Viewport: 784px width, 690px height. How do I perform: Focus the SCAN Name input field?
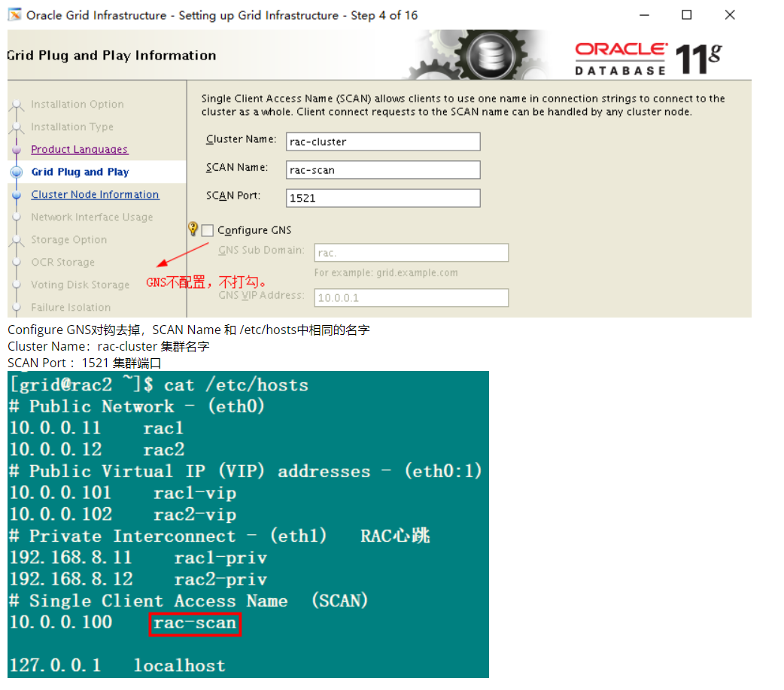click(383, 170)
